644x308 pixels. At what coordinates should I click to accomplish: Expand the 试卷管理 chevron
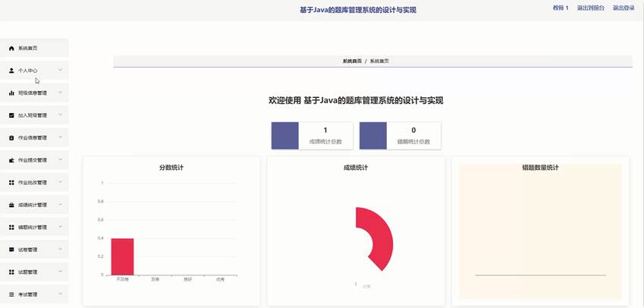tap(61, 250)
